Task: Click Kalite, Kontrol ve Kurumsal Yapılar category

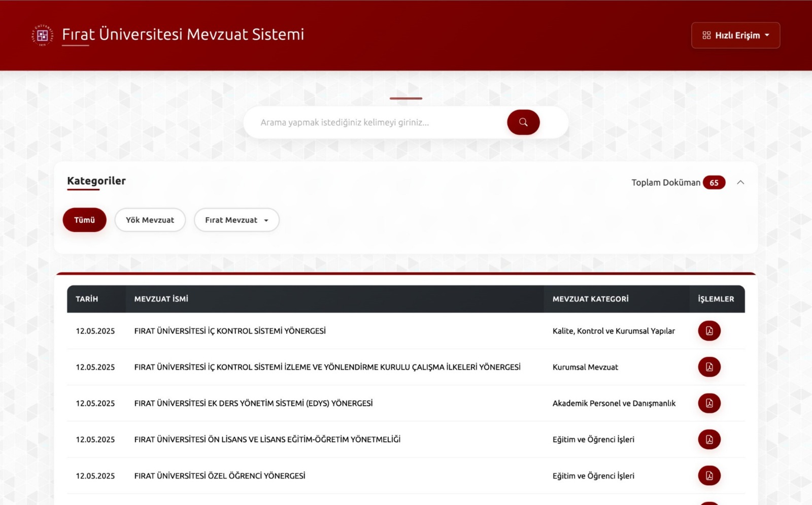Action: (x=614, y=331)
